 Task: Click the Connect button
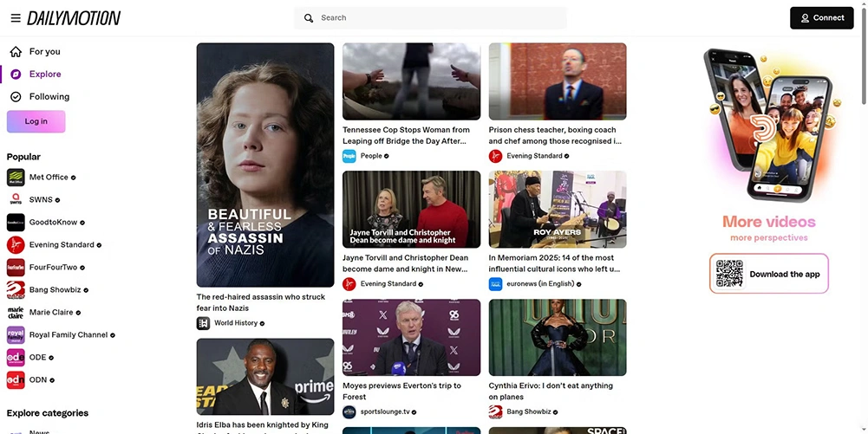pos(821,17)
